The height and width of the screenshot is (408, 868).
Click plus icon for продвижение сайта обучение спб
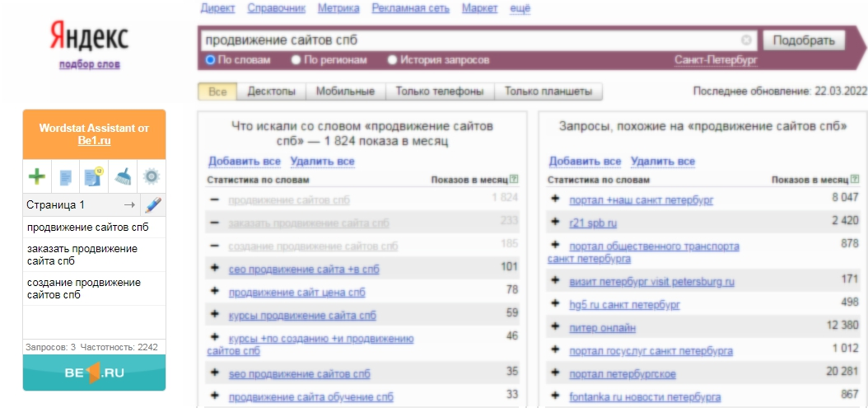pos(215,396)
